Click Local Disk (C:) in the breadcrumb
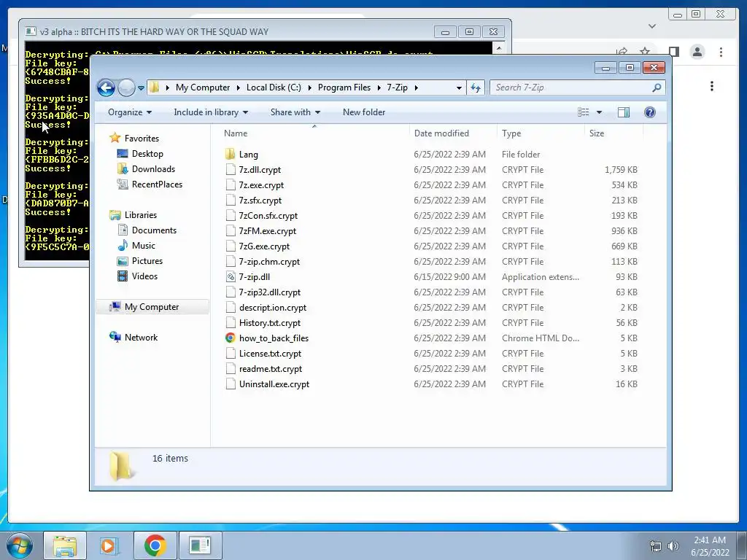 [x=274, y=87]
